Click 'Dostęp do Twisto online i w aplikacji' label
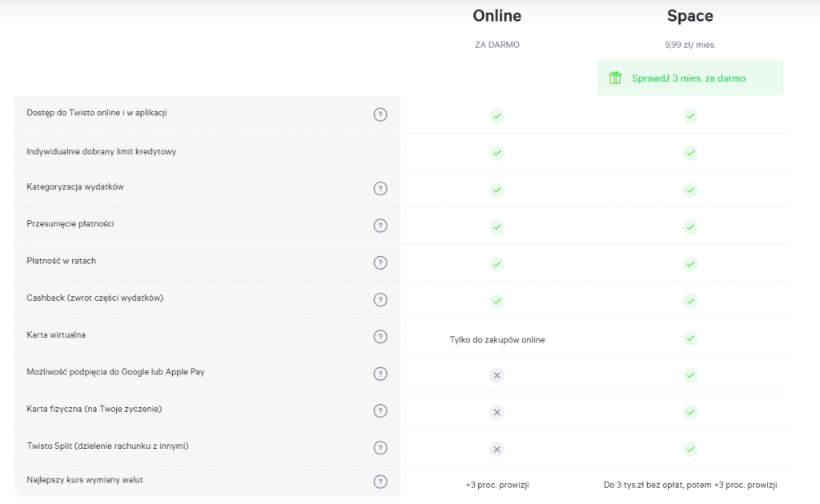This screenshot has height=504, width=820. pyautogui.click(x=97, y=113)
